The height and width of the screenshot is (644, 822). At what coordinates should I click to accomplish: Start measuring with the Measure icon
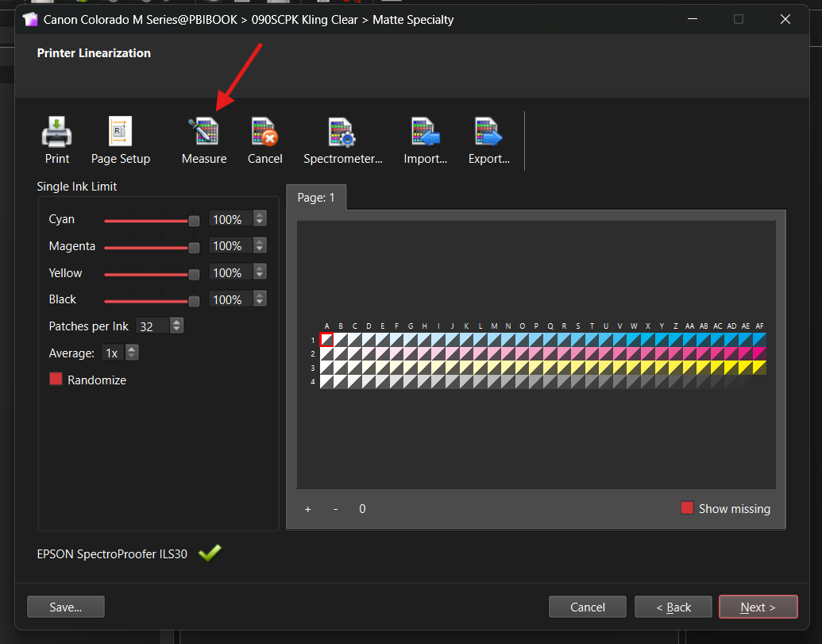click(203, 133)
